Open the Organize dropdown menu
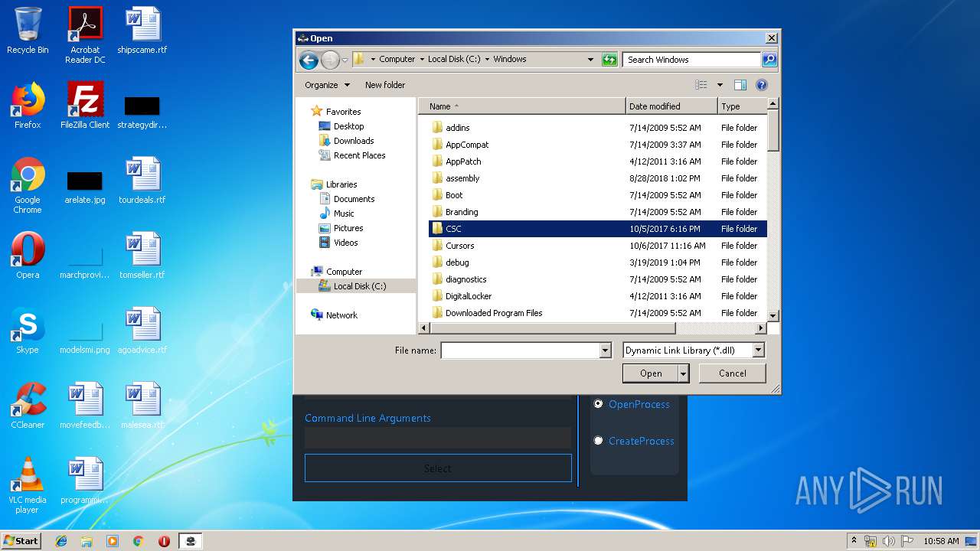The width and height of the screenshot is (980, 551). tap(328, 85)
